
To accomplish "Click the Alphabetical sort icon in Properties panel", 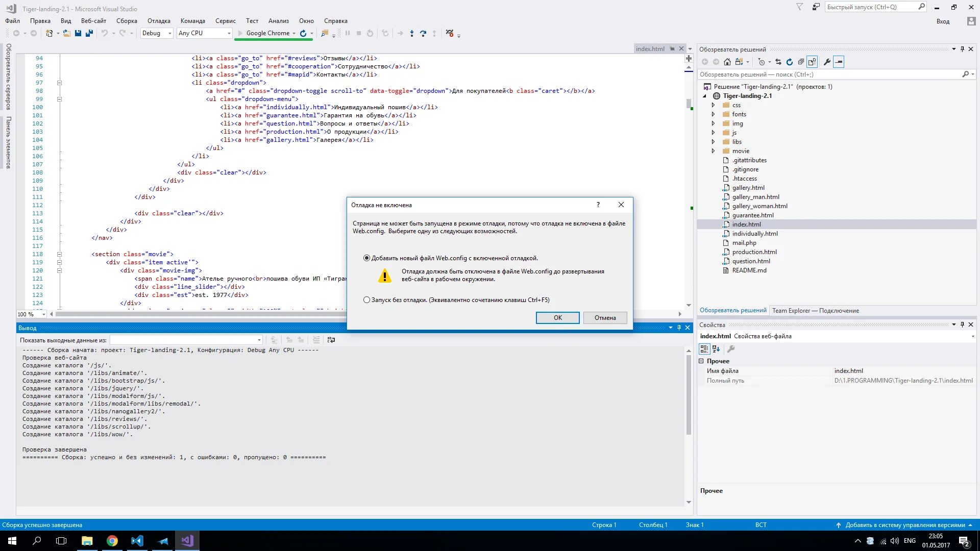I will tap(716, 349).
